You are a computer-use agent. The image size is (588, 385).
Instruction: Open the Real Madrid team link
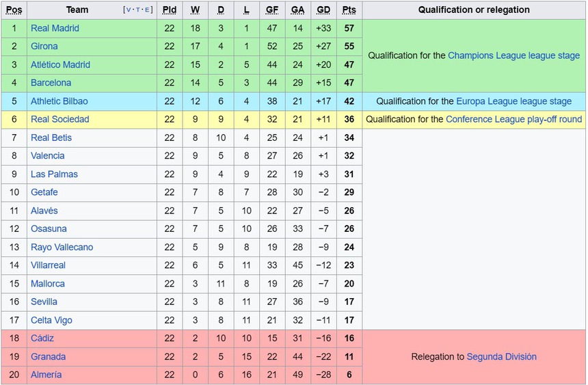pyautogui.click(x=55, y=28)
